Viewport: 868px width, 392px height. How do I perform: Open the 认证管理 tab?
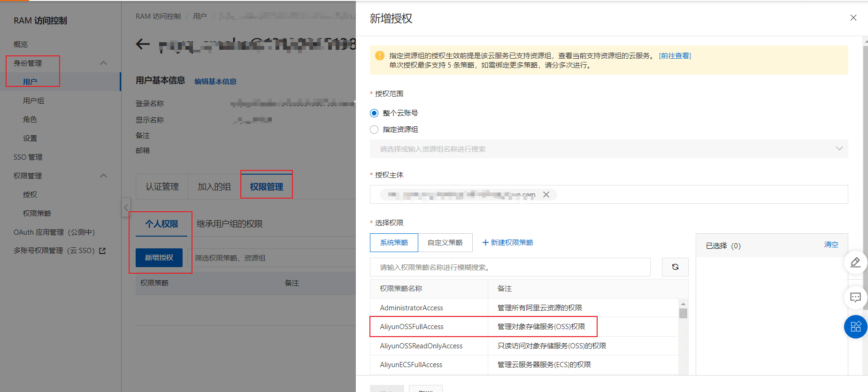point(162,186)
